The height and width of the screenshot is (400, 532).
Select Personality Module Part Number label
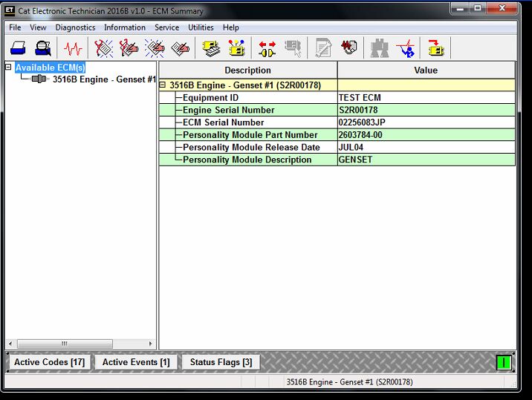tap(250, 135)
